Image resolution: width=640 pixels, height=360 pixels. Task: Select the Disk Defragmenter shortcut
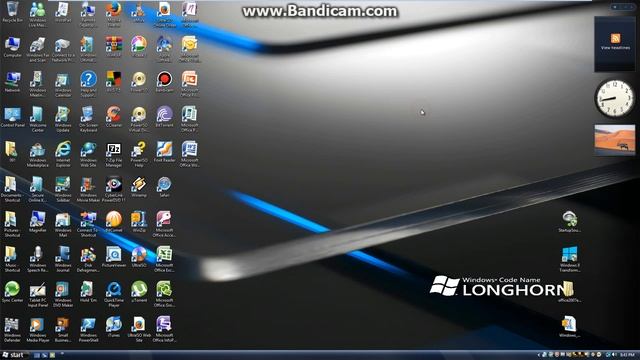pos(88,259)
